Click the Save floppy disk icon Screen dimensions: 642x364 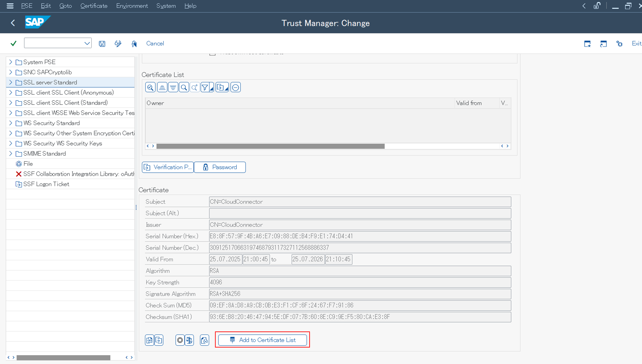[102, 44]
